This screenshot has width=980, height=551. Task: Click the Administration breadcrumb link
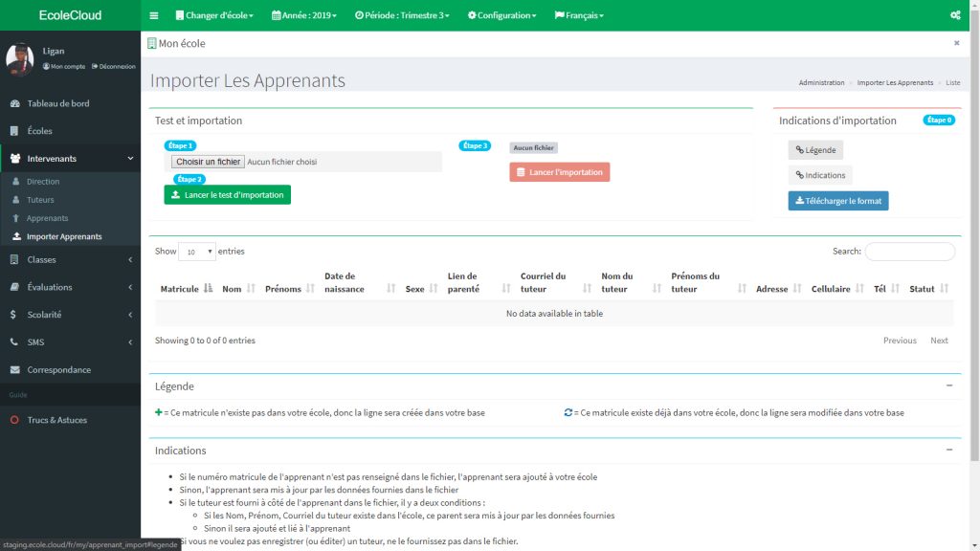click(821, 82)
